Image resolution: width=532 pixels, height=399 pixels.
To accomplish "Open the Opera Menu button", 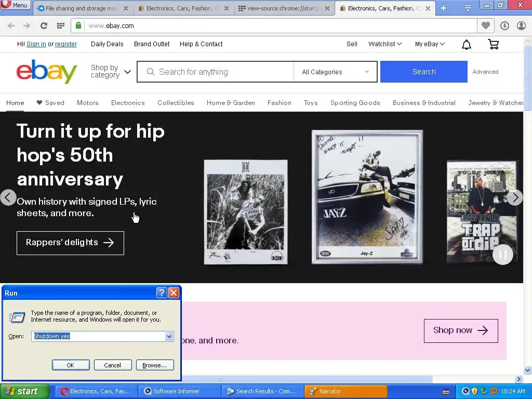I will [15, 5].
